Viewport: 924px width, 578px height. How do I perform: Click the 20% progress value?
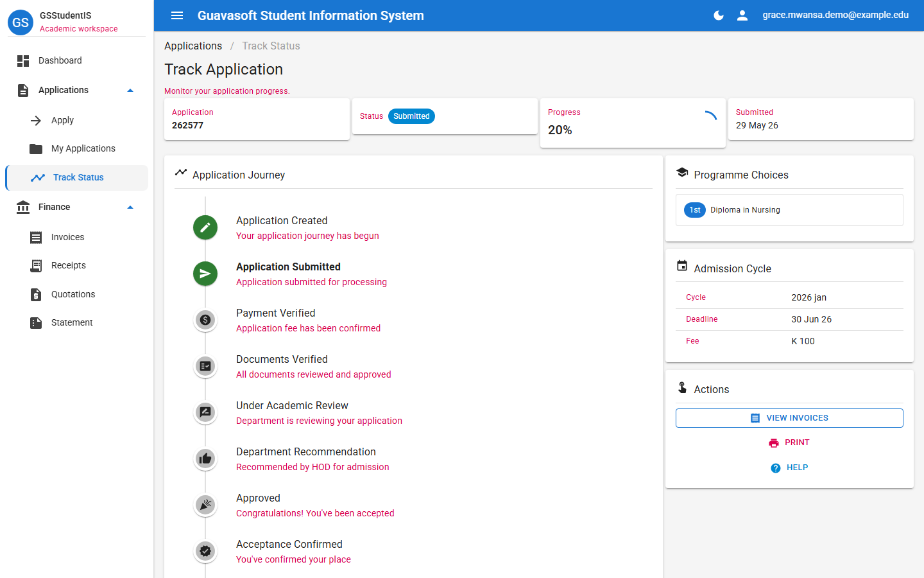point(560,130)
